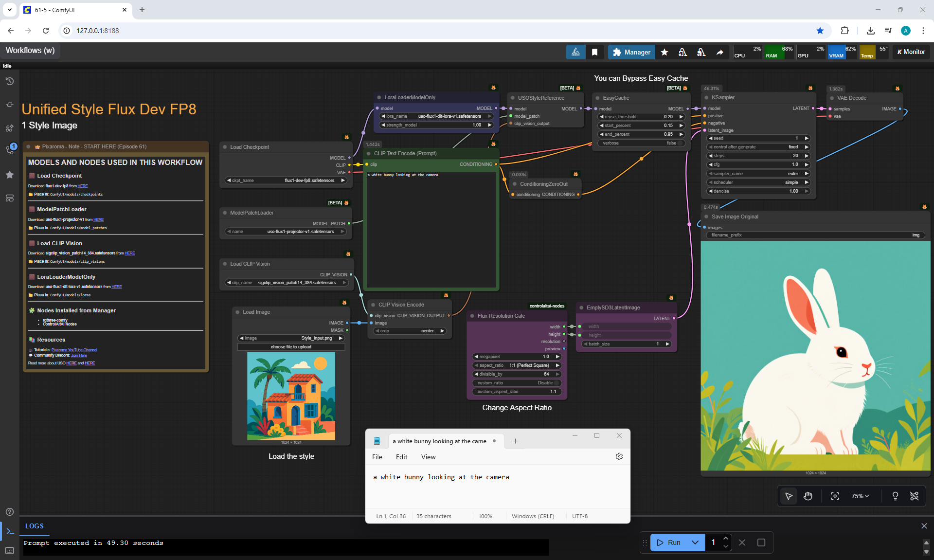
Task: Open the Edit menu in Notepad
Action: pyautogui.click(x=401, y=457)
